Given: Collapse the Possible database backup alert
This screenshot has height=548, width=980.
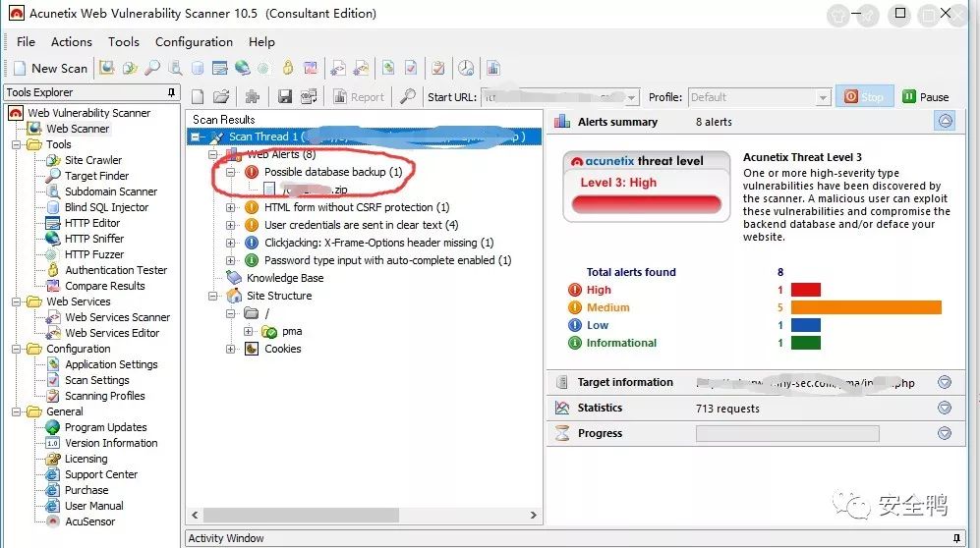Looking at the screenshot, I should click(x=231, y=172).
